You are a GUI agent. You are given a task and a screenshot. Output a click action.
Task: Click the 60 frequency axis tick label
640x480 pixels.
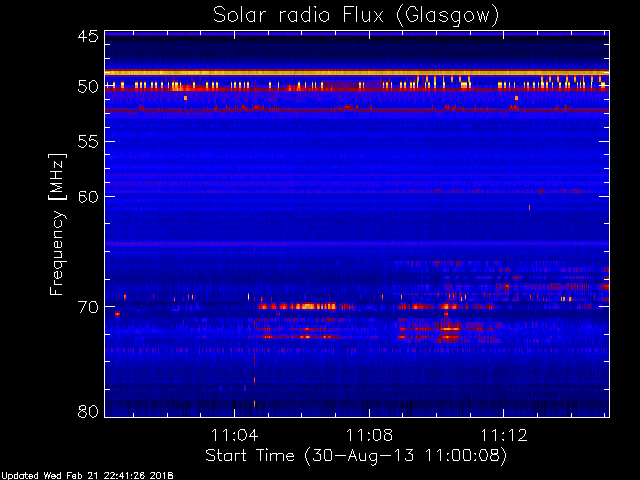tap(88, 197)
